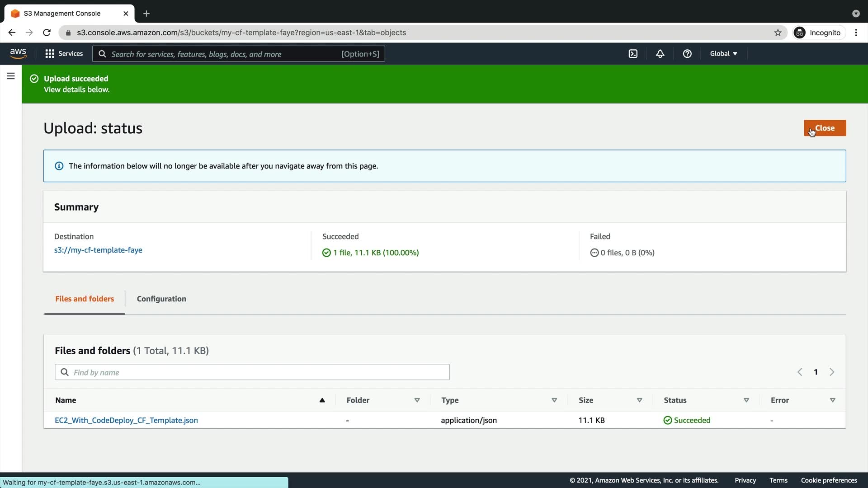Sort by the Size column arrow
Viewport: 868px width, 488px height.
(x=639, y=400)
